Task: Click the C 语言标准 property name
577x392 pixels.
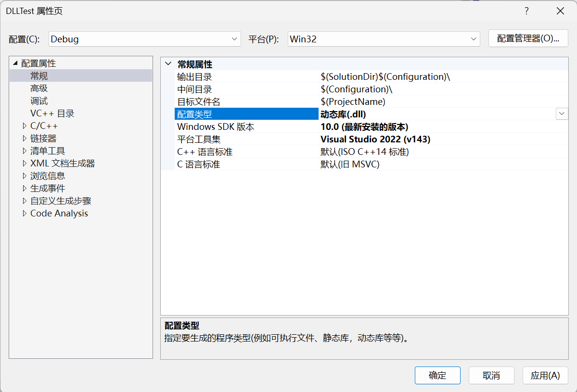Action: coord(199,164)
